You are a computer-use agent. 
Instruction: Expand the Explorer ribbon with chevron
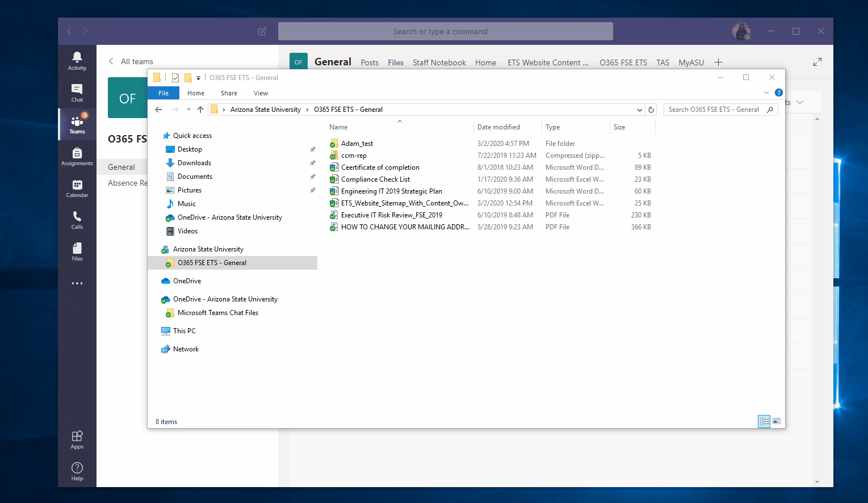click(x=766, y=93)
